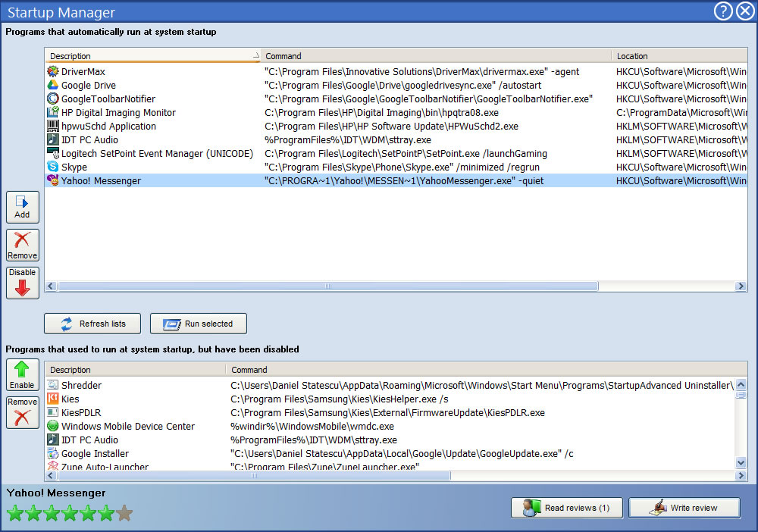
Task: Click the disabled list's vertical scrollbar down arrow
Action: point(741,463)
